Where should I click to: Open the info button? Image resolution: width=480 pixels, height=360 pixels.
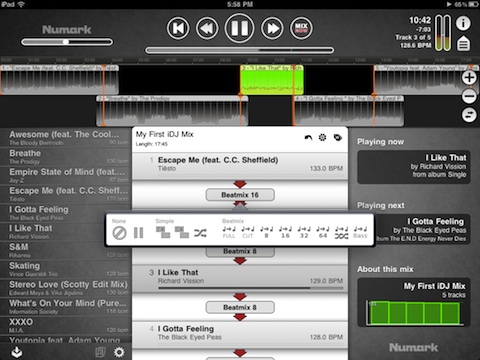click(x=463, y=23)
